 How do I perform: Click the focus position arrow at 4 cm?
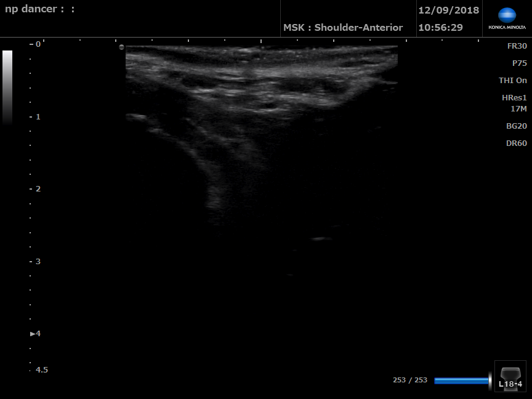33,334
